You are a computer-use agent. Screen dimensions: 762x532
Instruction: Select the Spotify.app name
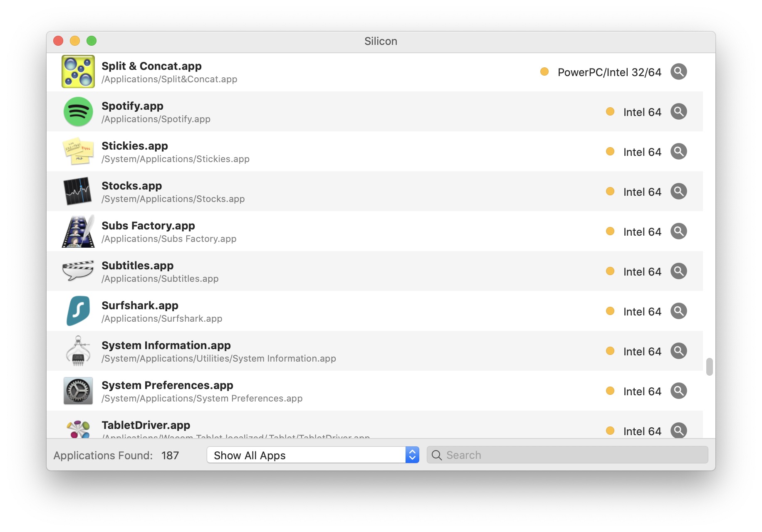132,106
